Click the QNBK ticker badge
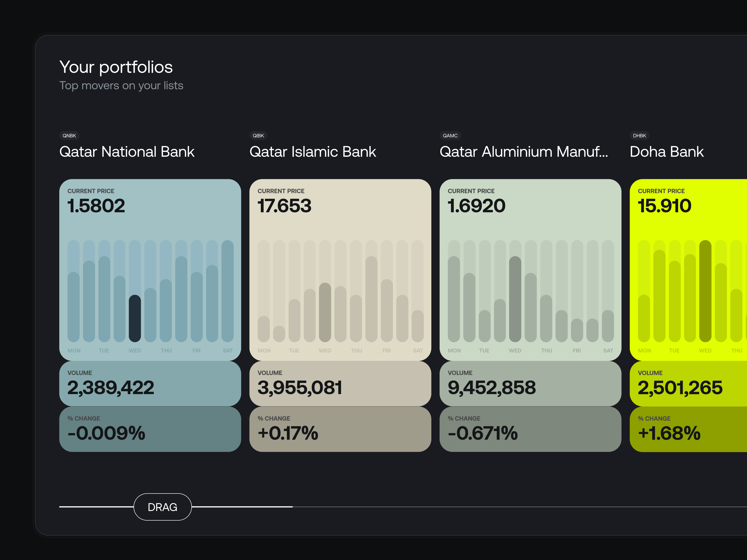The height and width of the screenshot is (560, 747). [69, 135]
